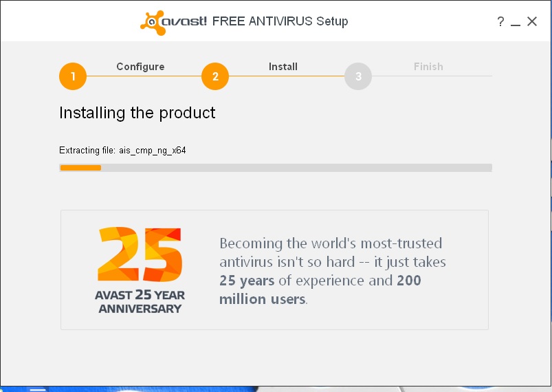Click the avast! wordmark in title bar

(x=184, y=21)
